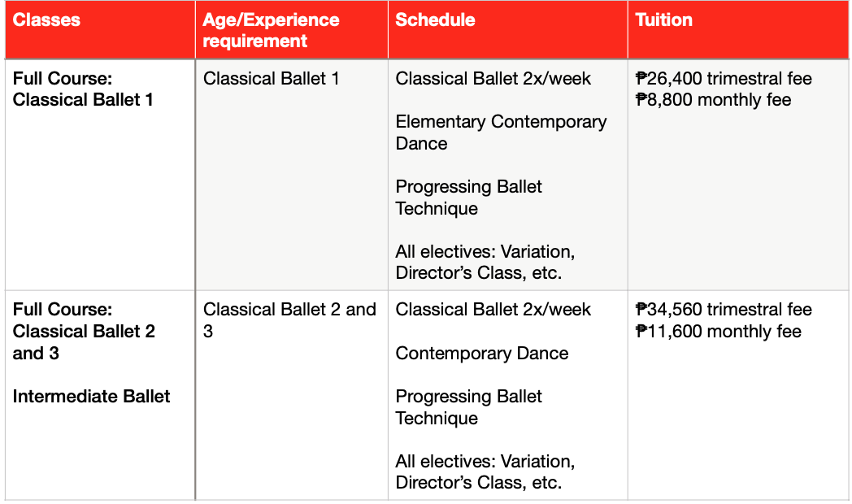Select the Intermediate Ballet text
The width and height of the screenshot is (852, 504).
[92, 397]
